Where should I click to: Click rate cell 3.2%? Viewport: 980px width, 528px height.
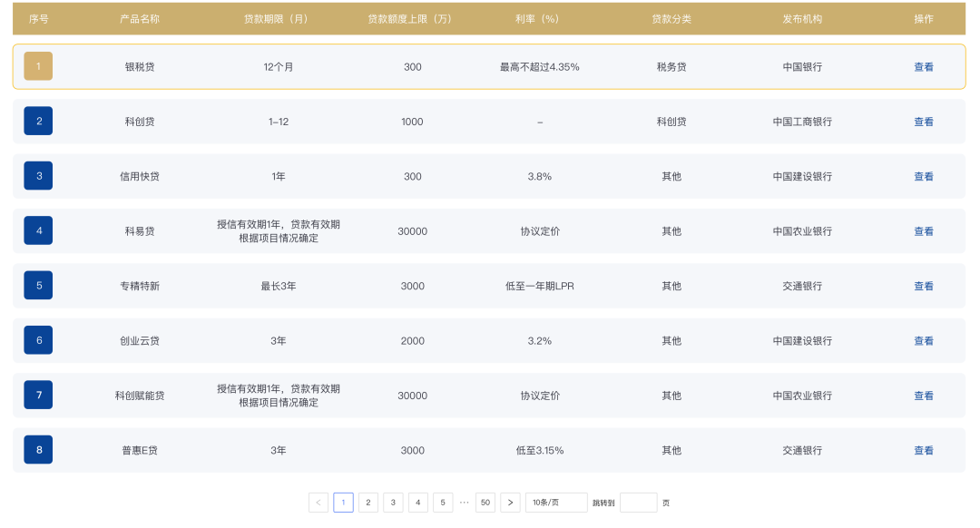coord(539,340)
